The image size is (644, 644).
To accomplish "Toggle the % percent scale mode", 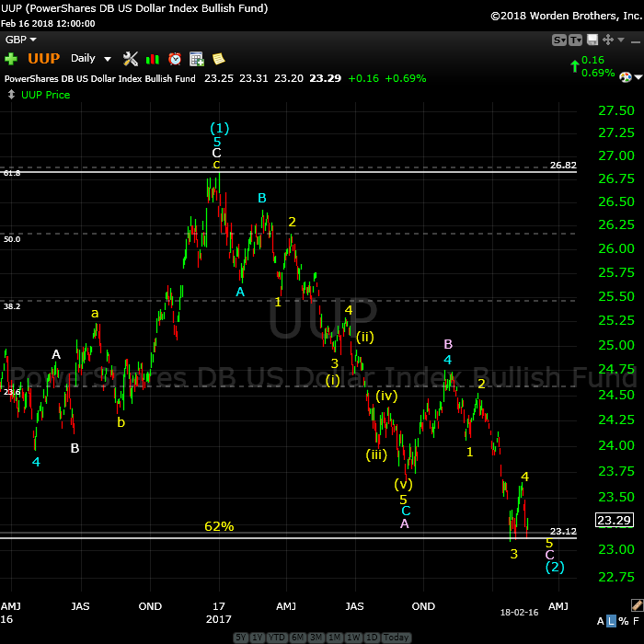I will pos(624,621).
